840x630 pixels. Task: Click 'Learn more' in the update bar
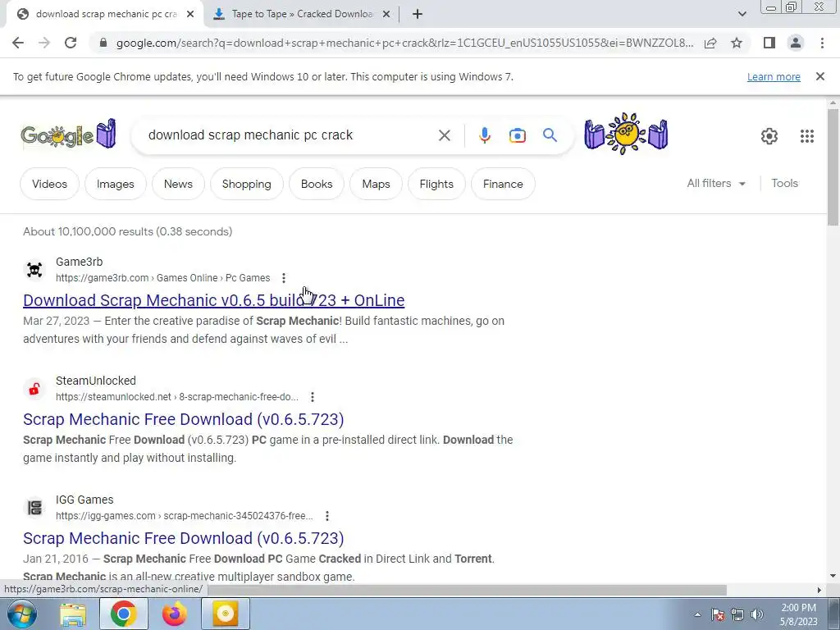tap(774, 76)
